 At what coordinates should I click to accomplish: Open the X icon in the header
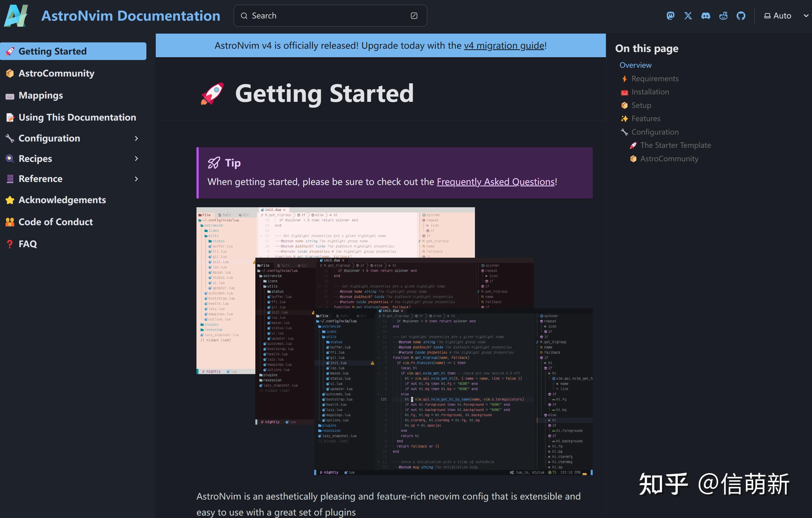tap(688, 15)
